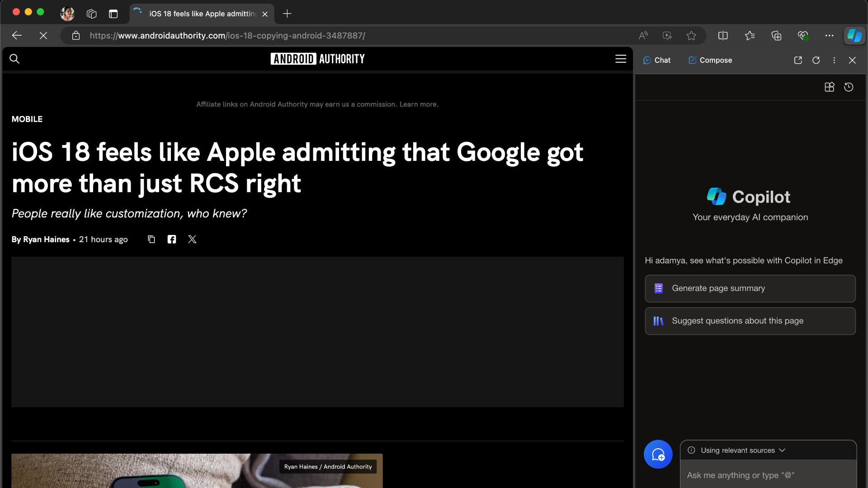Click the X (Twitter) share icon
Image resolution: width=868 pixels, height=488 pixels.
click(192, 239)
